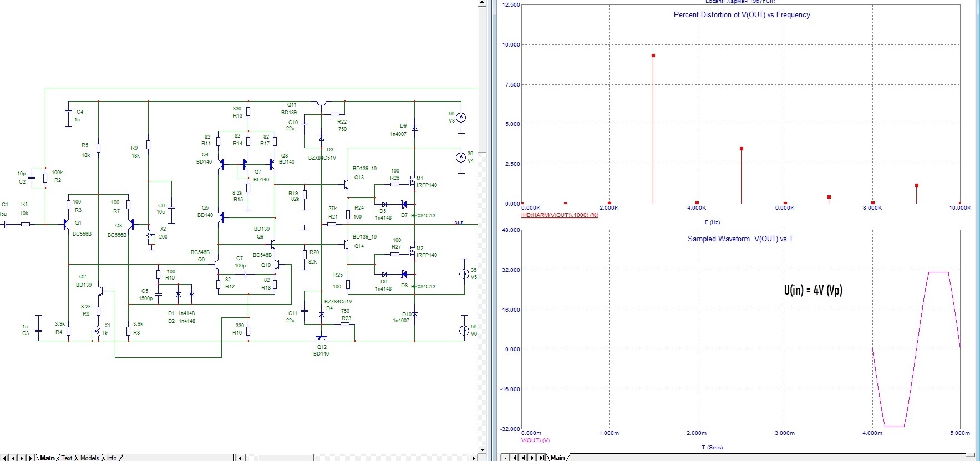Click the 'T (Secs)' axis label

(x=712, y=448)
